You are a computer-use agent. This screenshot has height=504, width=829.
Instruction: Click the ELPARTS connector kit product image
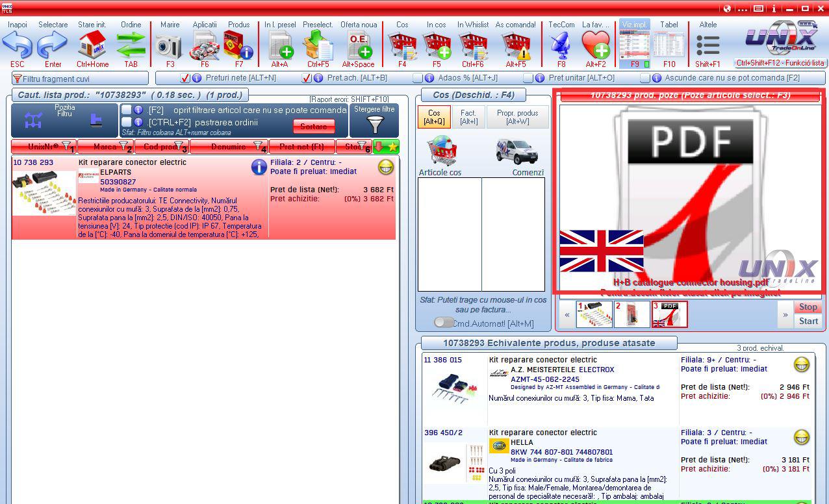[44, 193]
